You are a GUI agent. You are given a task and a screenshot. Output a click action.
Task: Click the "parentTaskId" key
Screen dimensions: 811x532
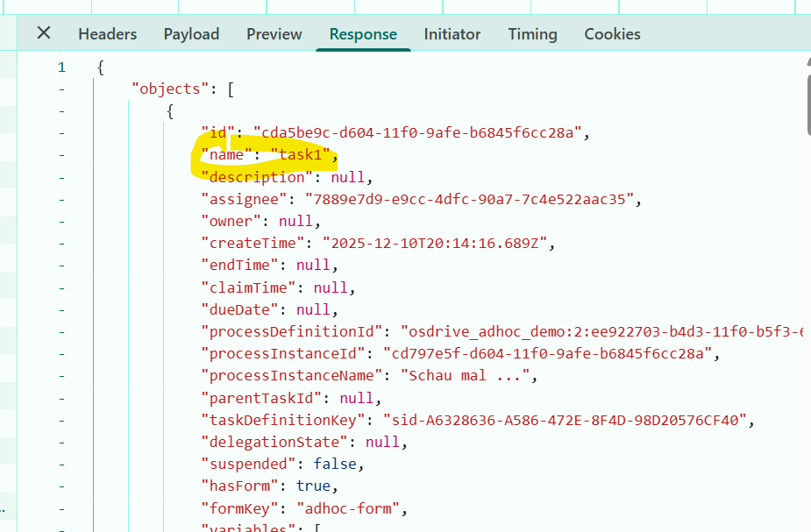pos(261,398)
